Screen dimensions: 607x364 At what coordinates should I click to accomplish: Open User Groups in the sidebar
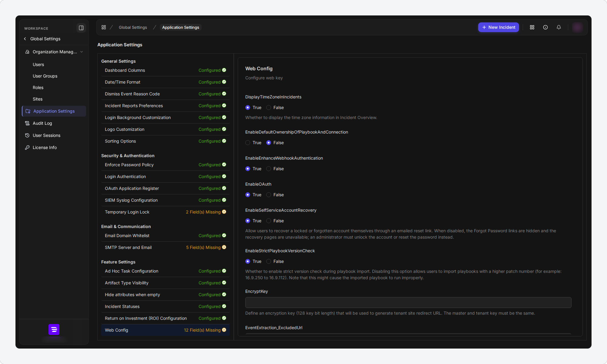click(45, 76)
